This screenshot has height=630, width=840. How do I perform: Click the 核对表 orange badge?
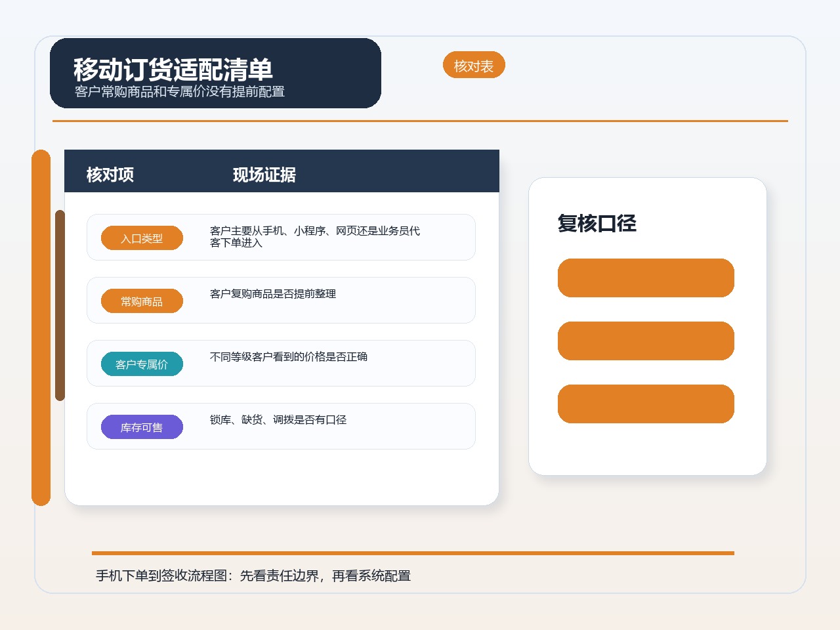(474, 65)
